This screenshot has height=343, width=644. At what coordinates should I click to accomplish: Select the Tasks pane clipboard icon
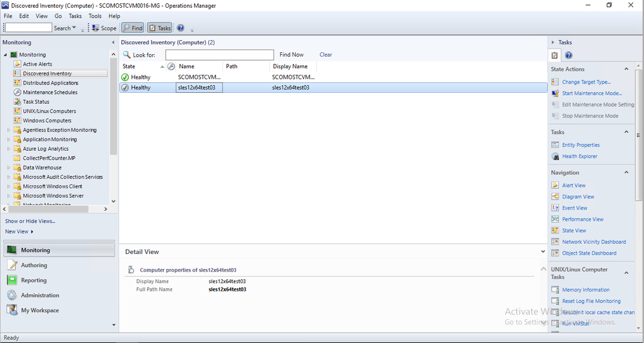[x=555, y=55]
